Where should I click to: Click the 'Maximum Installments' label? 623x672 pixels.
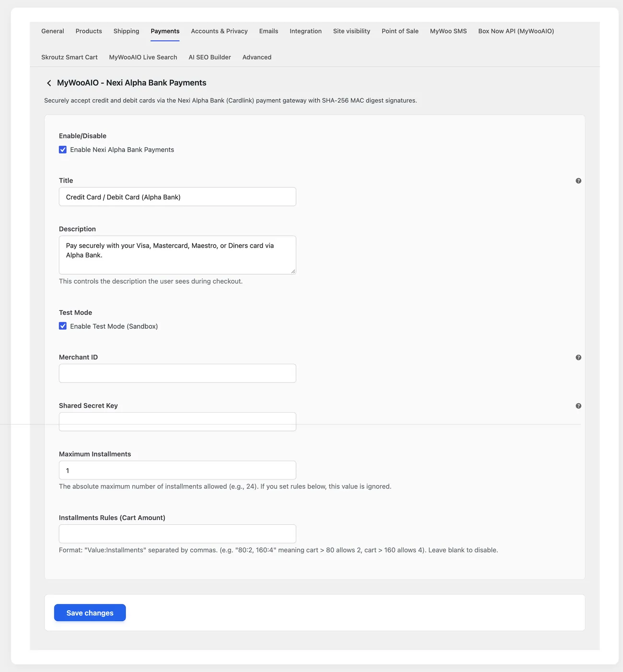[95, 454]
